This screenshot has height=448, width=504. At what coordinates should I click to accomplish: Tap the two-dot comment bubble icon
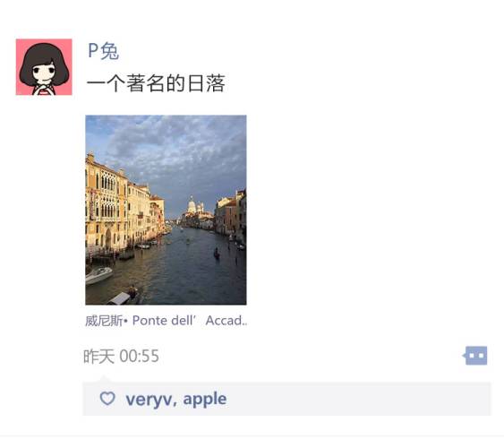tap(475, 356)
